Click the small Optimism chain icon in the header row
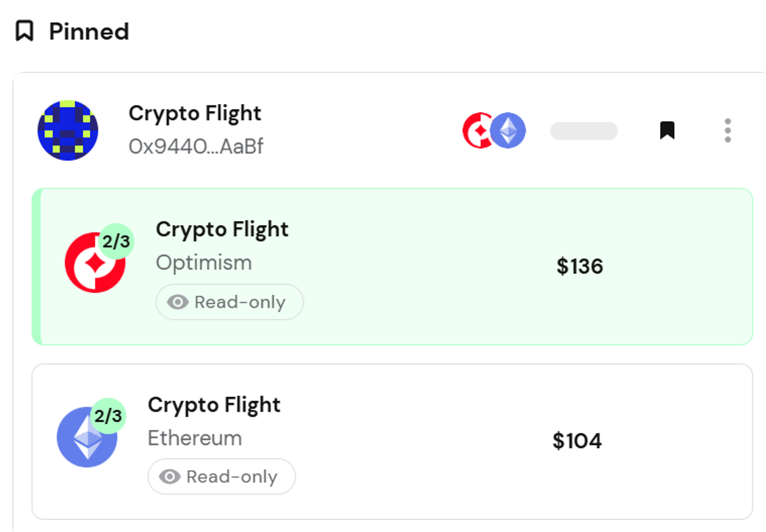This screenshot has height=532, width=766. point(475,130)
